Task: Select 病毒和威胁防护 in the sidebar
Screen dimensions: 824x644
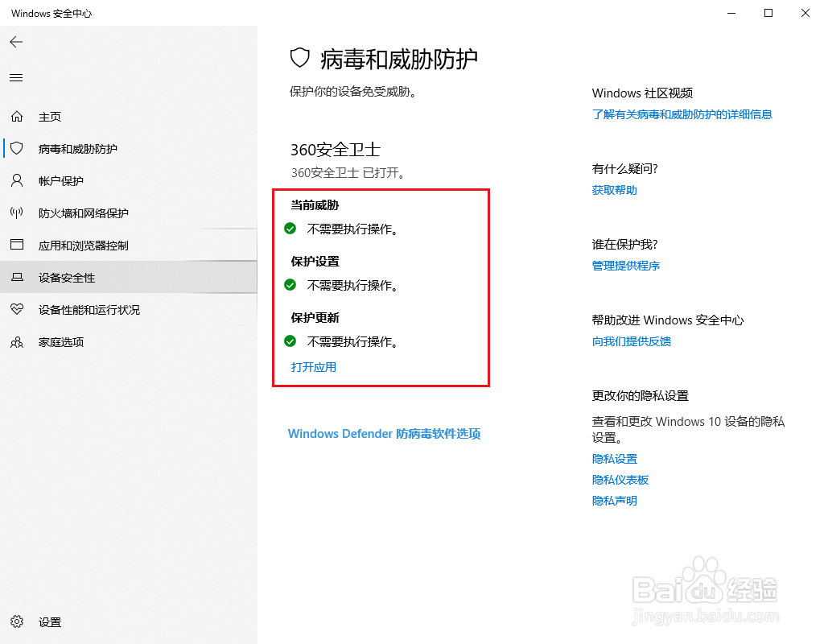Action: click(129, 149)
